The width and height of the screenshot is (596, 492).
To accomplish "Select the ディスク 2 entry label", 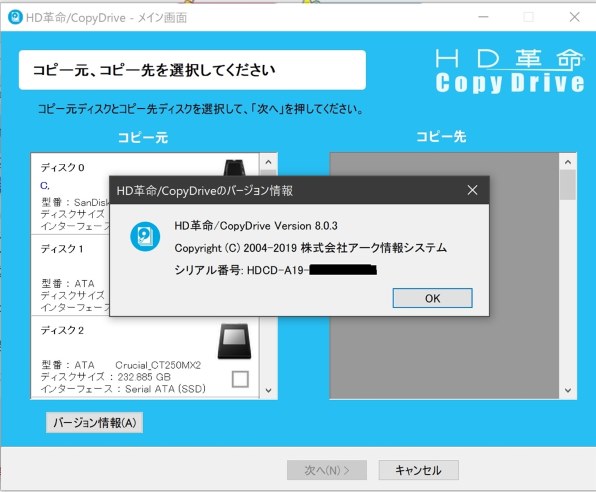I will point(62,330).
